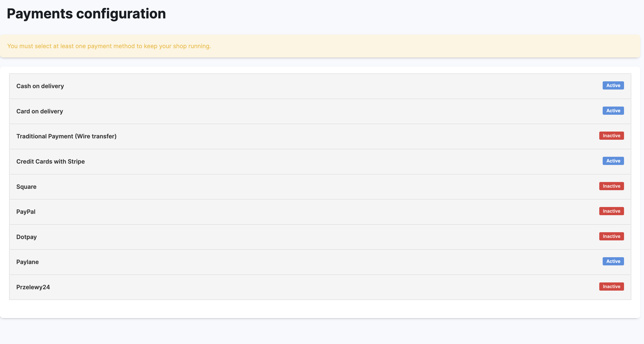Open Traditional Payment (Wire transfer) settings
The width and height of the screenshot is (644, 344).
pos(66,136)
